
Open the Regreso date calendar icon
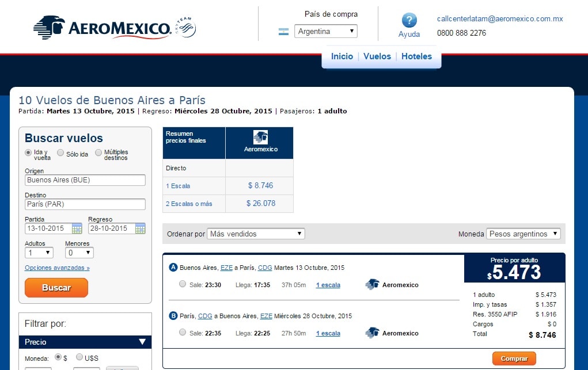(141, 228)
